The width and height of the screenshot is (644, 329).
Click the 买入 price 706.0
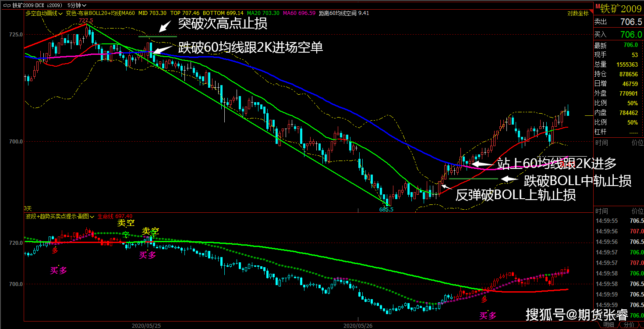(631, 34)
